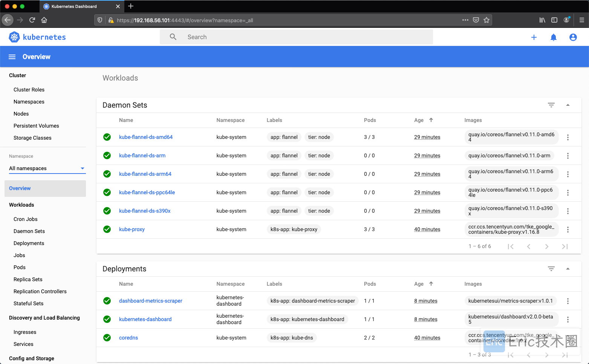Open Persistent Volumes in sidebar
The height and width of the screenshot is (364, 589).
coord(36,126)
